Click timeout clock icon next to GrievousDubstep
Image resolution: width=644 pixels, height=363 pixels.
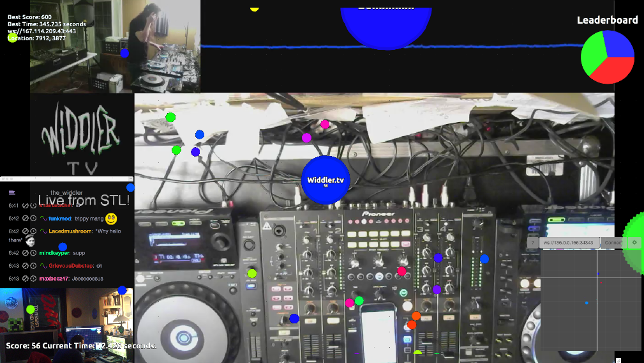[x=33, y=266]
